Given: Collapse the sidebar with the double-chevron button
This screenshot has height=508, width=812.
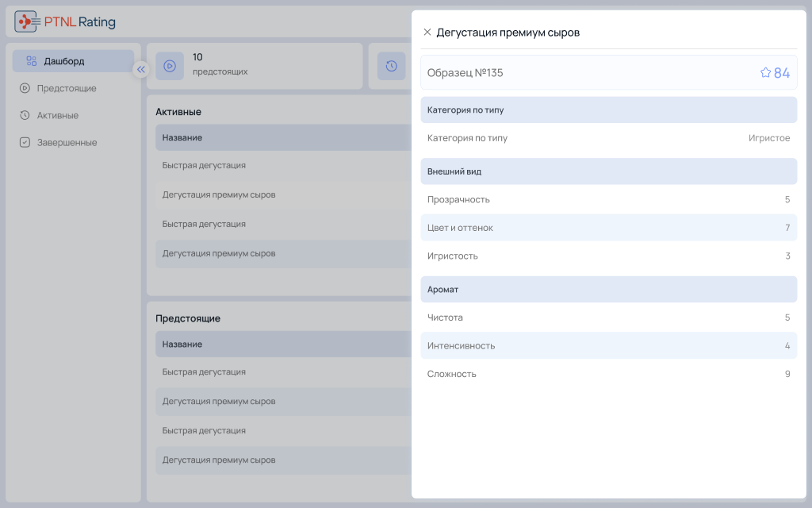Looking at the screenshot, I should [141, 70].
